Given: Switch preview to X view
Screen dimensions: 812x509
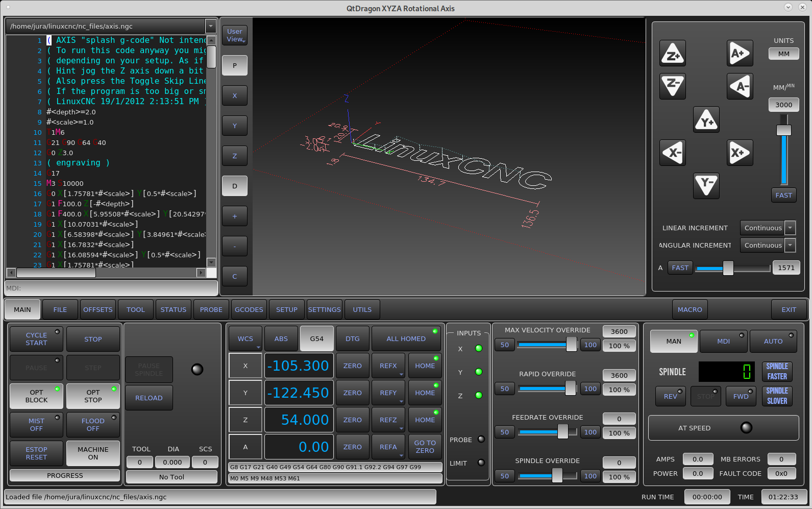Looking at the screenshot, I should click(235, 95).
